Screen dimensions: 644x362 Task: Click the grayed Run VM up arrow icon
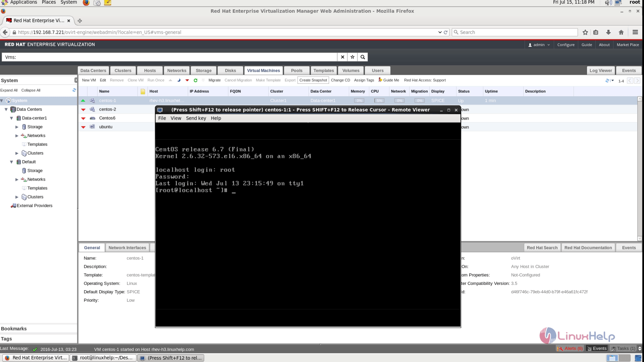pos(170,80)
